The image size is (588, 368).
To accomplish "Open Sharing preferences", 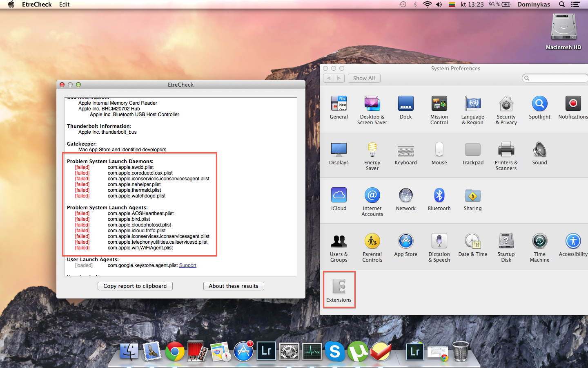I will pos(472,199).
